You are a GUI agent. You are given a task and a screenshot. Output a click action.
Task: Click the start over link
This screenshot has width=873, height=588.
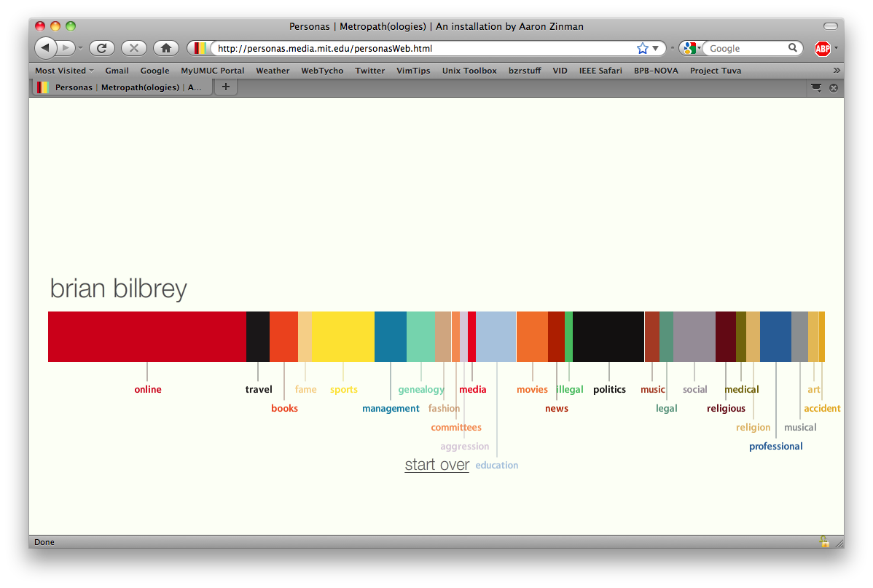point(436,465)
